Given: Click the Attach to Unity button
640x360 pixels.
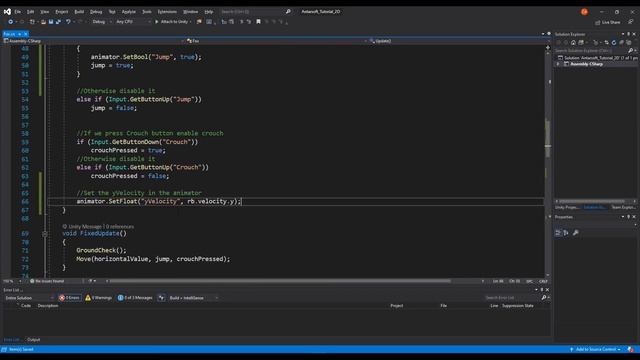Looking at the screenshot, I should pos(171,22).
